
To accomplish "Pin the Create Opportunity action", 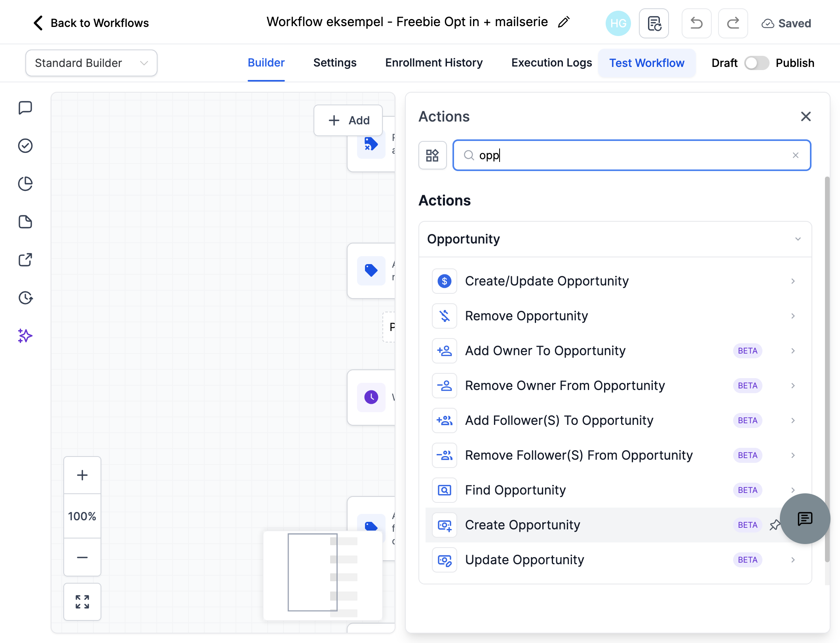I will [x=775, y=525].
